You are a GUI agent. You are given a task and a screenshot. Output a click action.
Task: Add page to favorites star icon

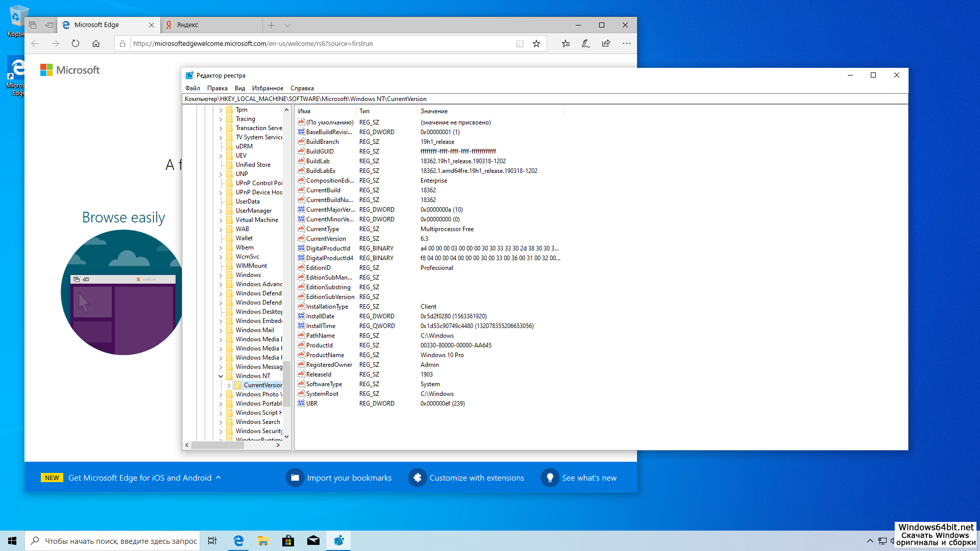point(536,44)
